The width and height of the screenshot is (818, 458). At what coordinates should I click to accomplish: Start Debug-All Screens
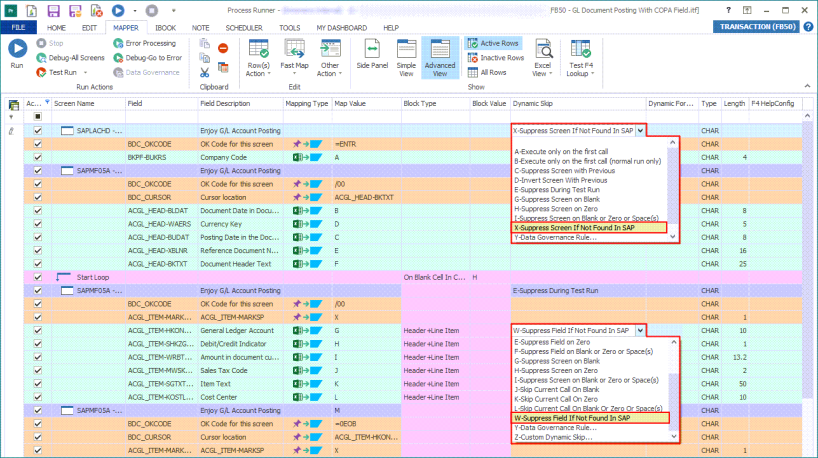point(70,58)
